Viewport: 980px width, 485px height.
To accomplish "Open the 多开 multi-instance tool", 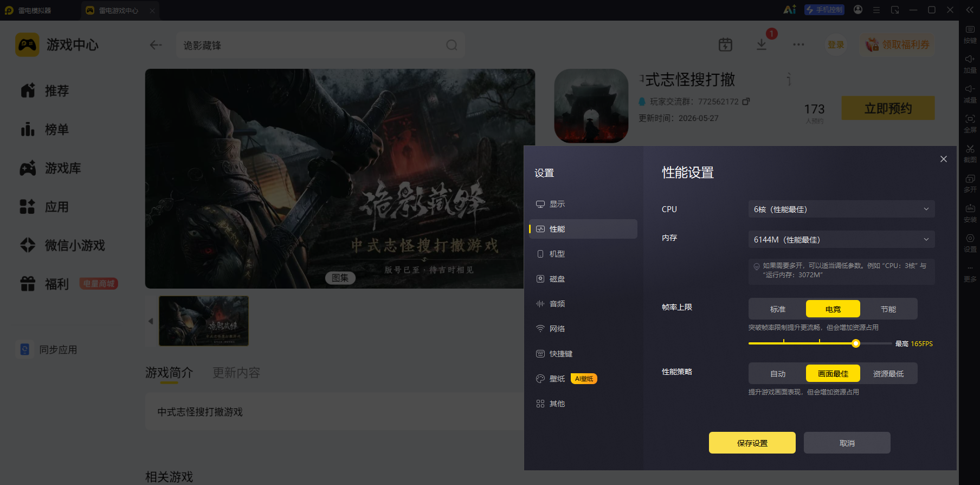I will click(970, 183).
